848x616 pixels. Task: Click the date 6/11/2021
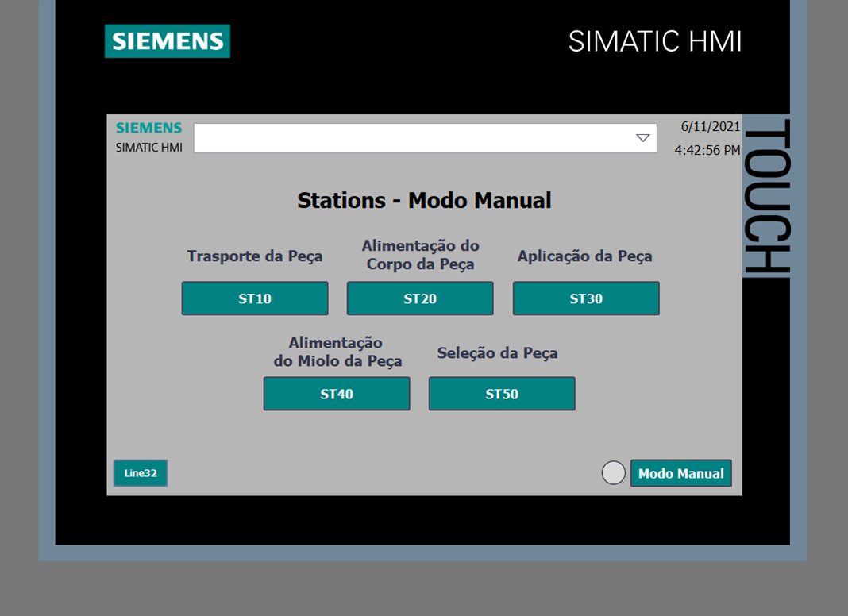pos(710,126)
